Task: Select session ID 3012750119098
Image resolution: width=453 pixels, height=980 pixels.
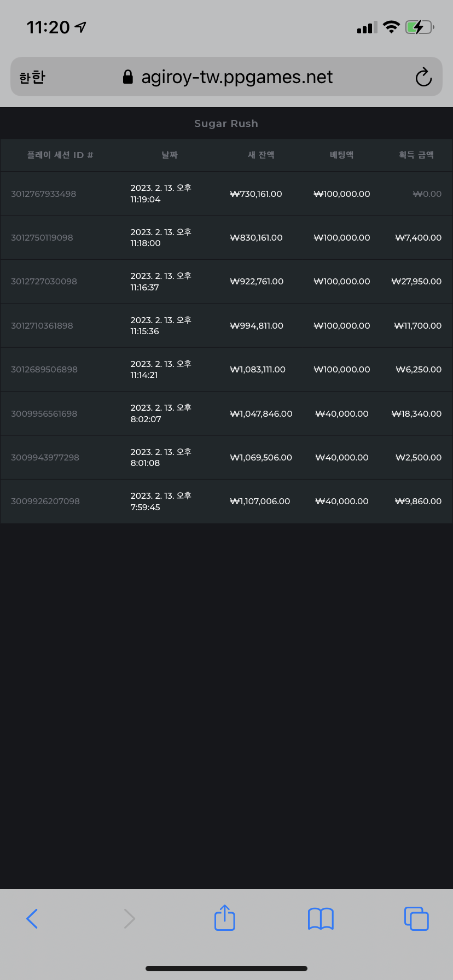Action: tap(42, 237)
